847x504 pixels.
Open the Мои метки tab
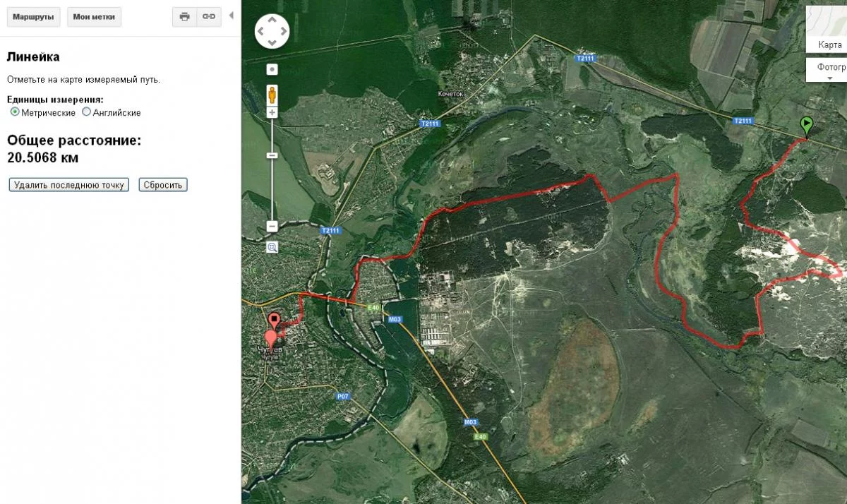click(x=95, y=17)
